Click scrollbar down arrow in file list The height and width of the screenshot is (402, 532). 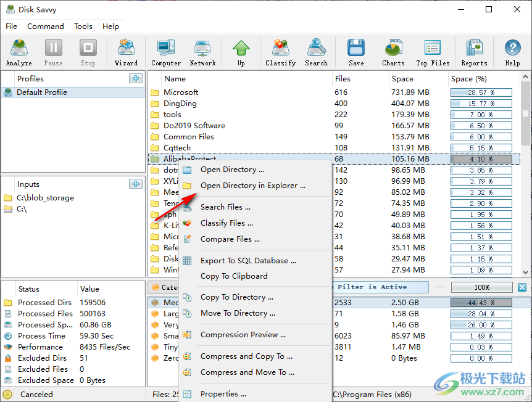pos(525,272)
